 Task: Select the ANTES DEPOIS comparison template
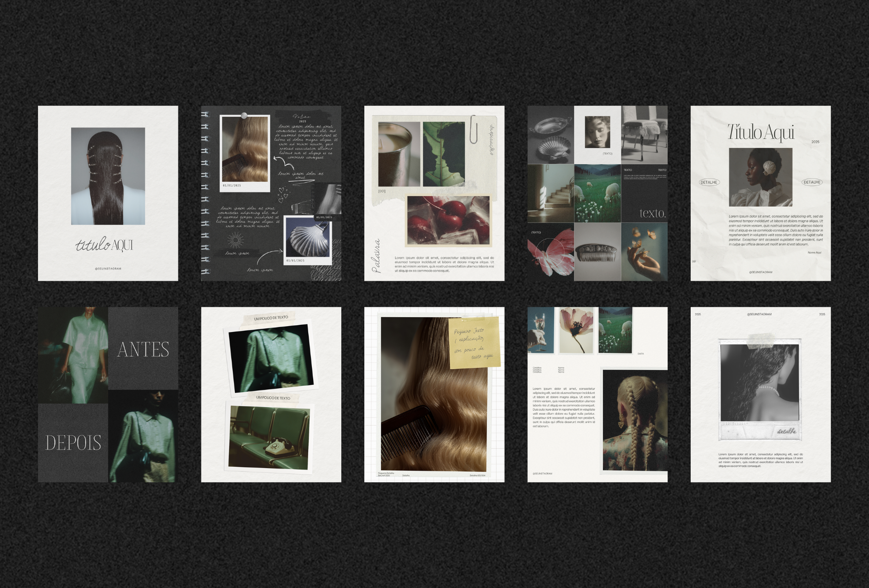pos(108,394)
